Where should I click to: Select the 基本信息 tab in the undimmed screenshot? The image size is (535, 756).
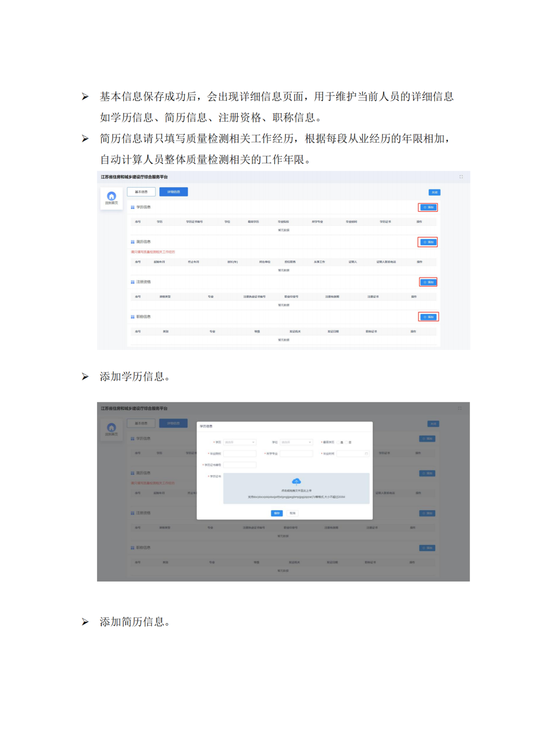[141, 192]
